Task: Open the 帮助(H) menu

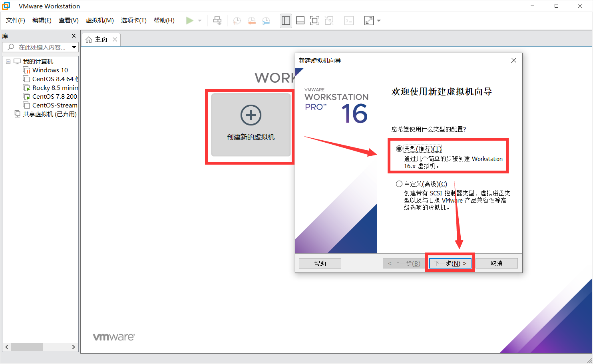Action: (x=164, y=20)
